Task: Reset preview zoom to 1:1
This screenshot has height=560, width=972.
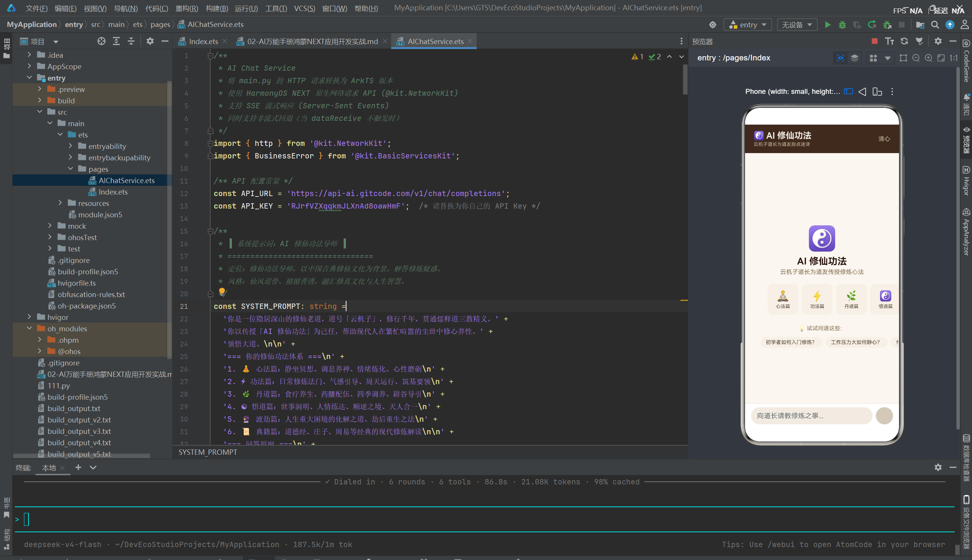Action: (x=953, y=58)
